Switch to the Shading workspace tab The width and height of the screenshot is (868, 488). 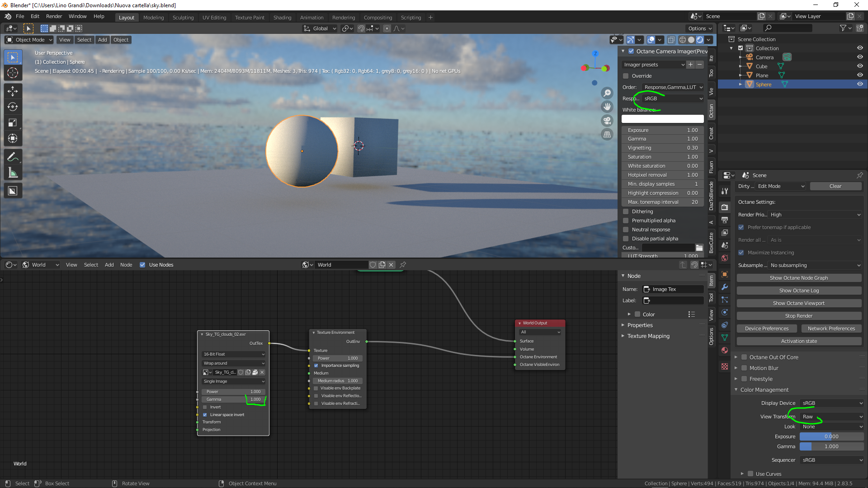coord(282,18)
